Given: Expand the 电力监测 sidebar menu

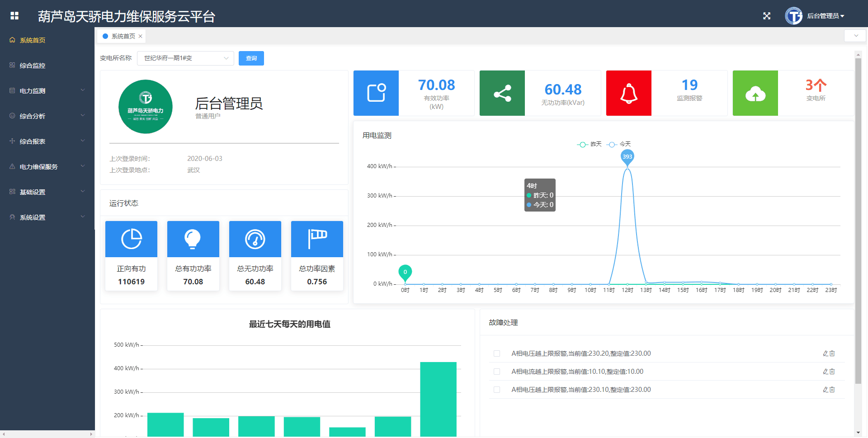Looking at the screenshot, I should [47, 91].
